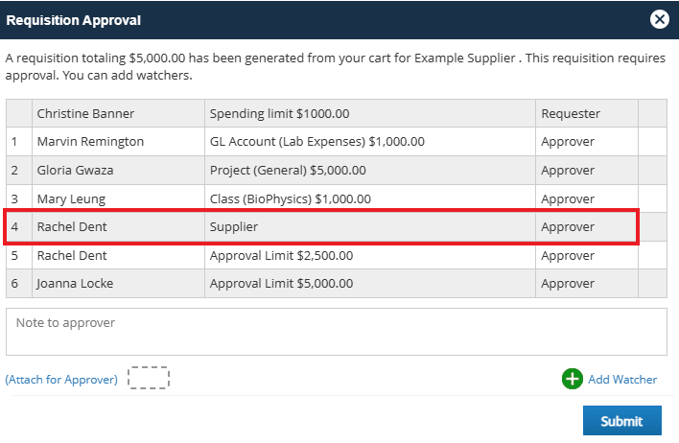Image resolution: width=679 pixels, height=443 pixels.
Task: Click Rachel Dent Supplier approver row
Action: (336, 226)
